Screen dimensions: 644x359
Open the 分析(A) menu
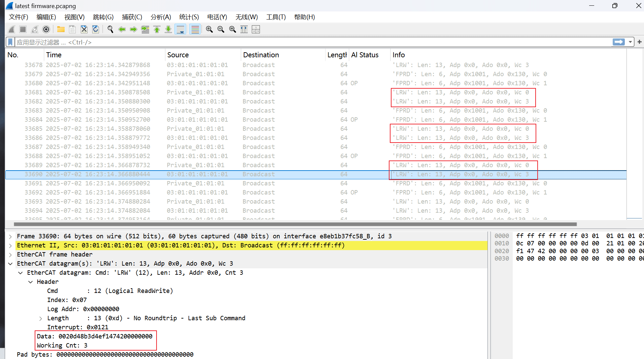161,17
